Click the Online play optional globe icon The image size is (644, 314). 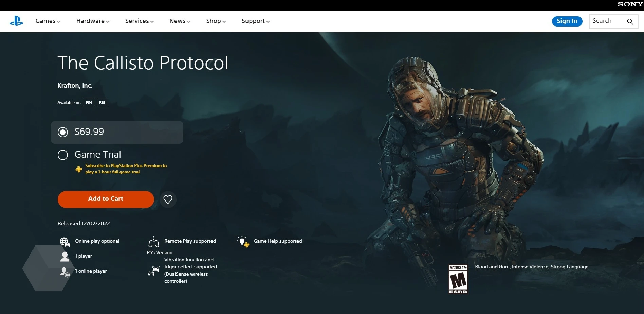click(65, 242)
